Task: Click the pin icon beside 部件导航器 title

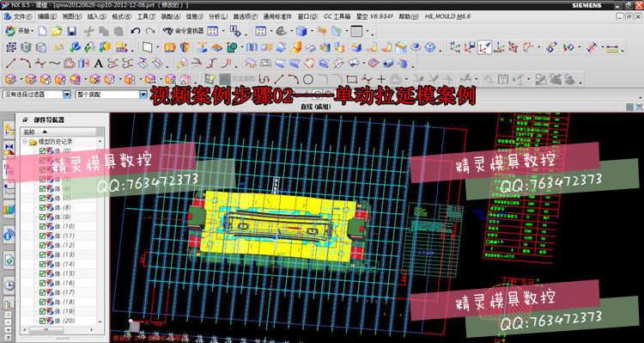Action: [x=26, y=120]
